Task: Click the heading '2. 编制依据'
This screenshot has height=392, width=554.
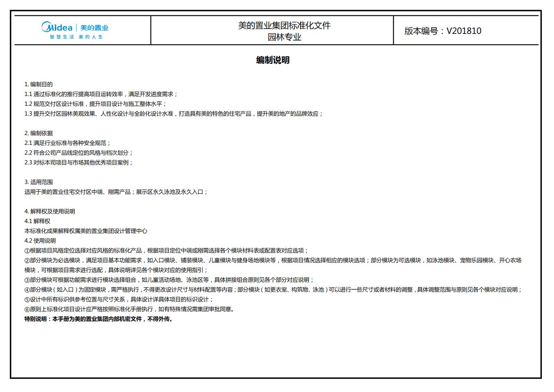Action: tap(39, 133)
